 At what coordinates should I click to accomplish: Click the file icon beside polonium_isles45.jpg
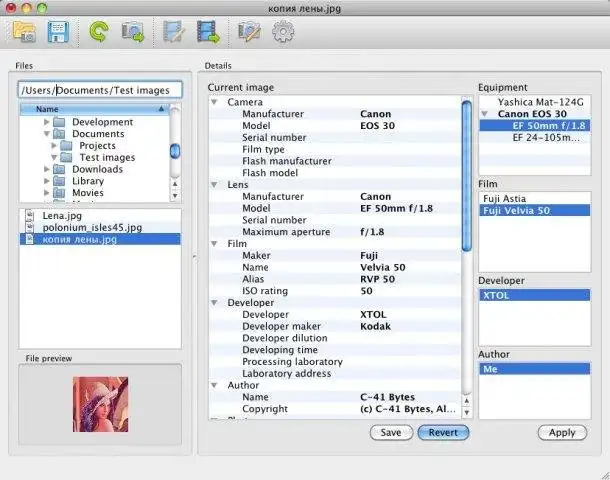click(30, 227)
